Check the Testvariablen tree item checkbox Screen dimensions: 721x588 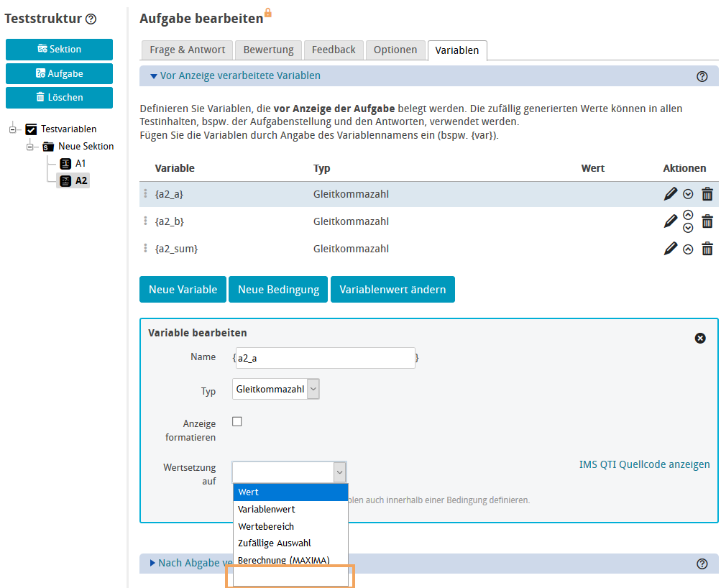pos(32,129)
